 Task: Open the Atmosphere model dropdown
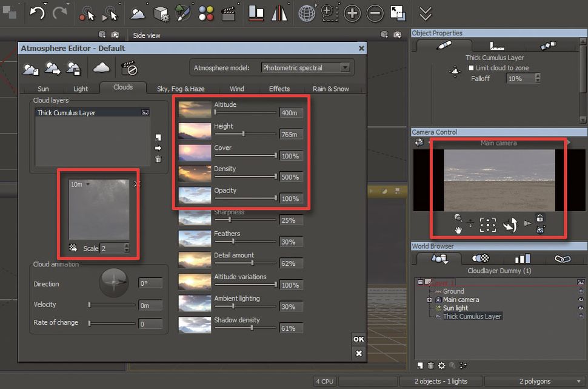[x=344, y=67]
